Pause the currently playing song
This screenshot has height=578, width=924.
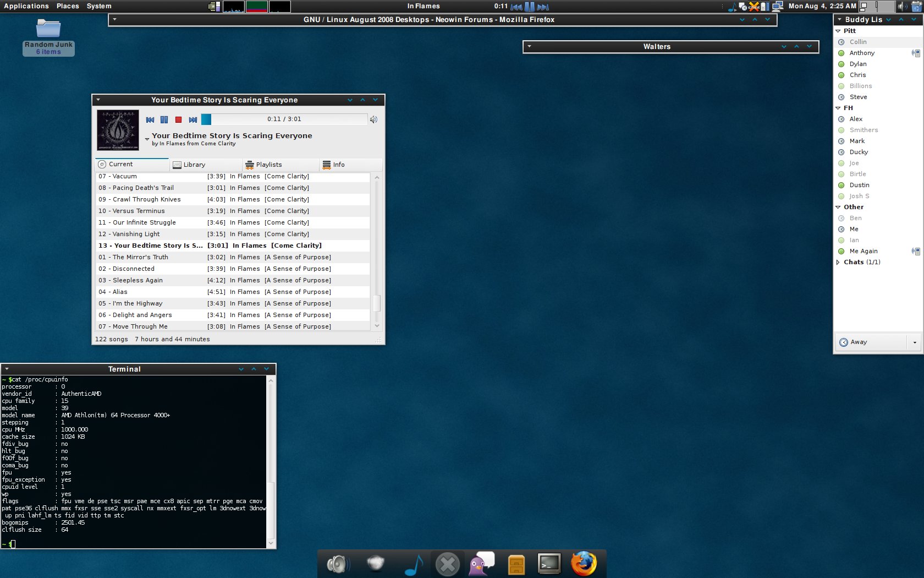[164, 119]
